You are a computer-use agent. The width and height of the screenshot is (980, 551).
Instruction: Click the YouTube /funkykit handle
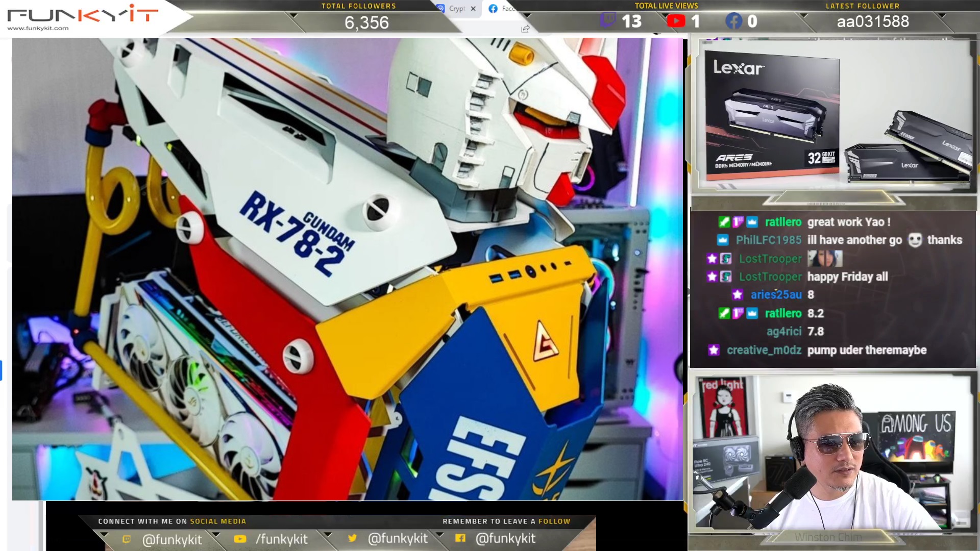pyautogui.click(x=281, y=539)
